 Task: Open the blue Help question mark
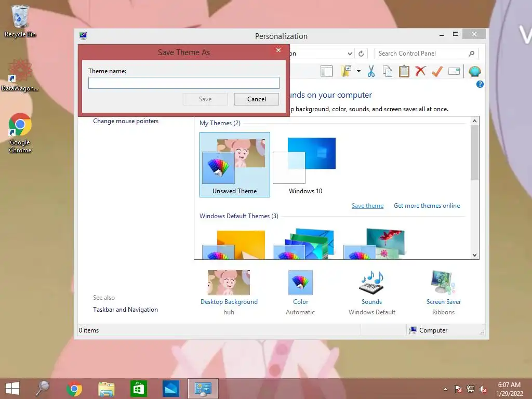click(480, 84)
